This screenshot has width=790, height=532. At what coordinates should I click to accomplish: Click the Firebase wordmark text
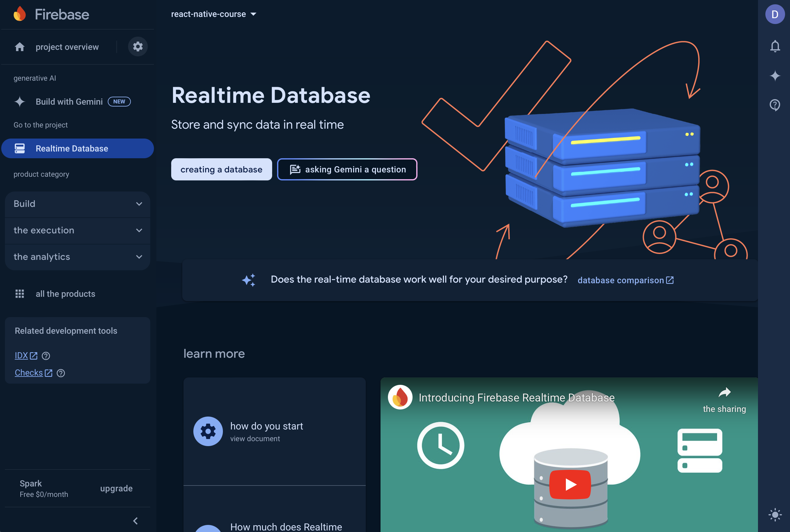click(62, 14)
